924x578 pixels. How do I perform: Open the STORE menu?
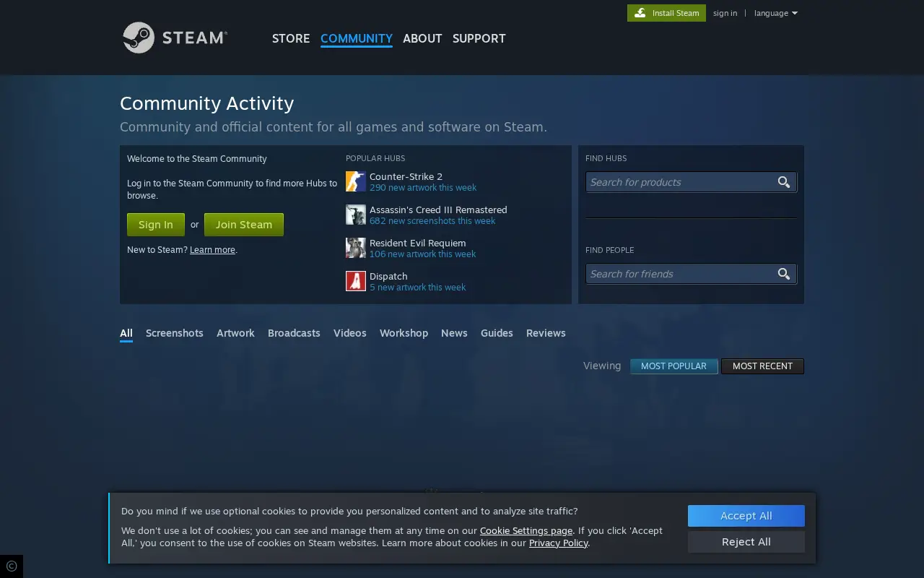click(291, 38)
